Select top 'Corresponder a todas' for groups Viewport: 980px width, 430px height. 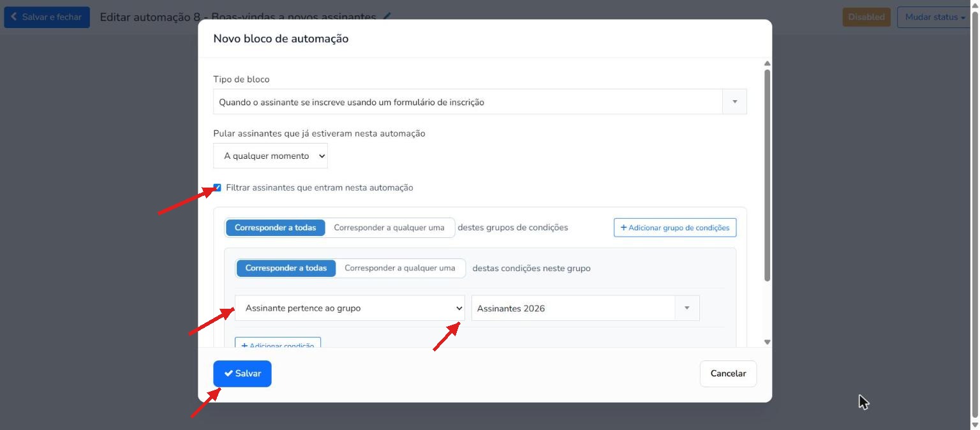pos(276,228)
